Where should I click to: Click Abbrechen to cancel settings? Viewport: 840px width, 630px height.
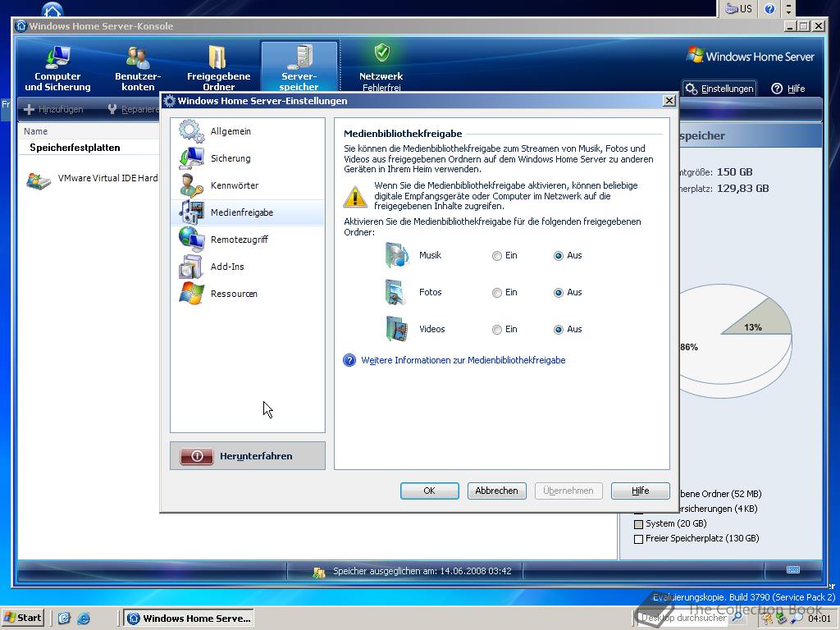point(496,491)
